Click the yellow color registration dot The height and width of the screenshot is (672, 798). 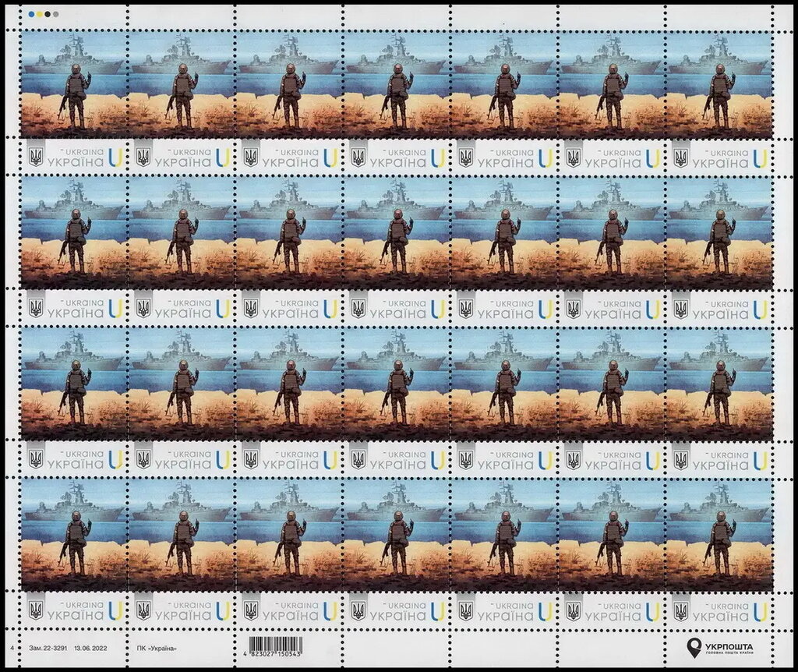(40, 14)
